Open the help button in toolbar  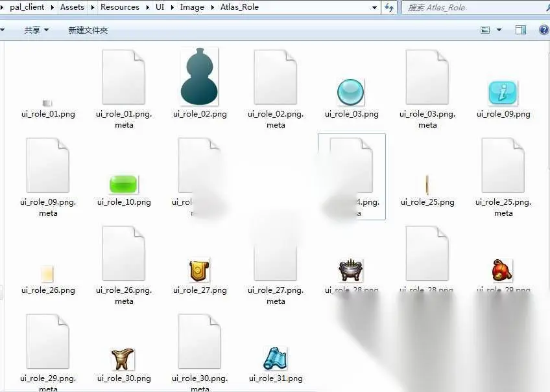tap(544, 30)
